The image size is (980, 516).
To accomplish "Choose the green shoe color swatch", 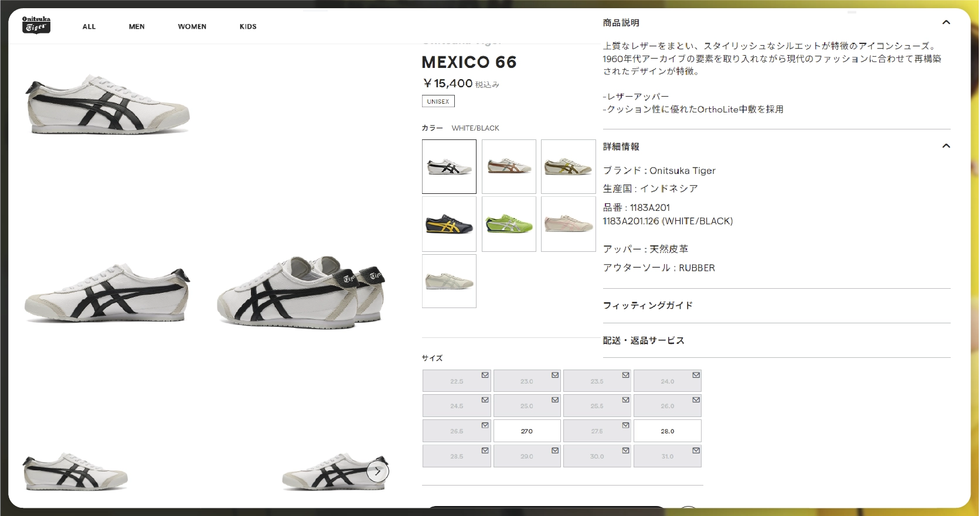I will [x=509, y=224].
